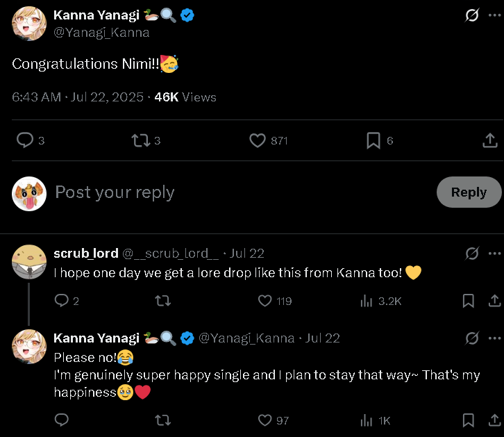Bookmark the main Congratulations post
Image resolution: width=504 pixels, height=437 pixels.
[x=373, y=140]
